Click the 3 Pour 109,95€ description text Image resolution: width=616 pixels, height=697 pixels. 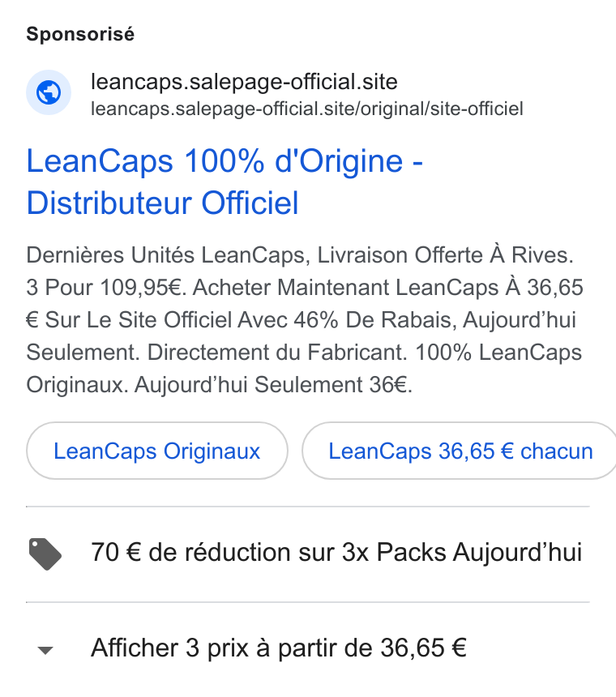(106, 287)
